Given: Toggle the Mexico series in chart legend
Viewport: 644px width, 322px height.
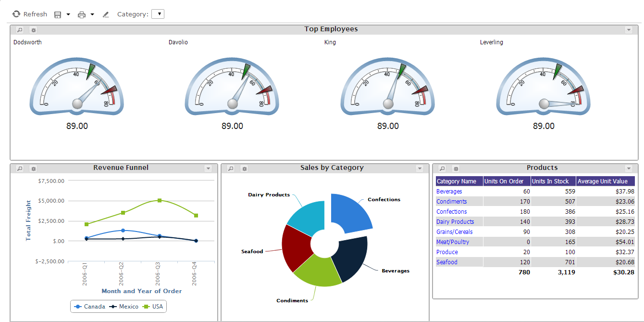Looking at the screenshot, I should 124,307.
